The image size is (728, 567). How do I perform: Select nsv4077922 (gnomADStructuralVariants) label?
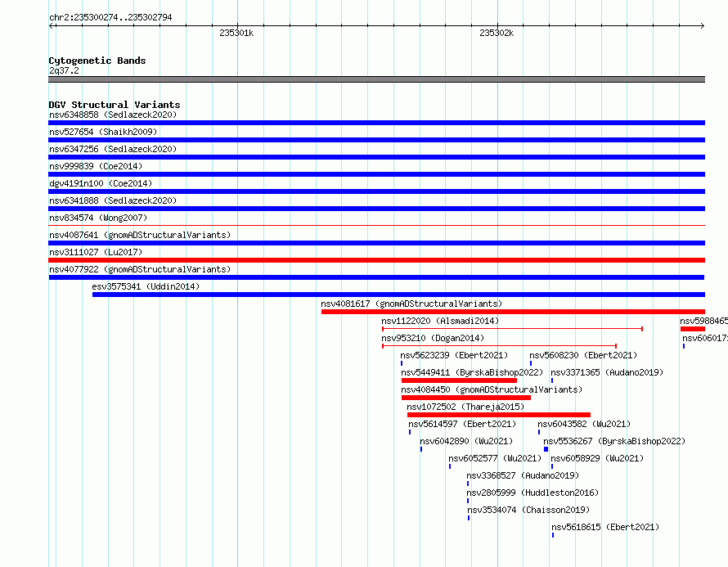[140, 269]
